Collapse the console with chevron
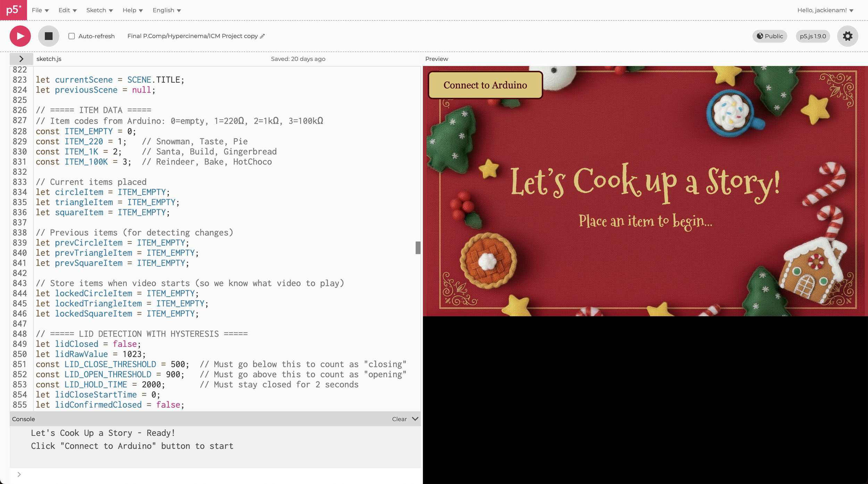Viewport: 868px width, 484px height. point(415,419)
